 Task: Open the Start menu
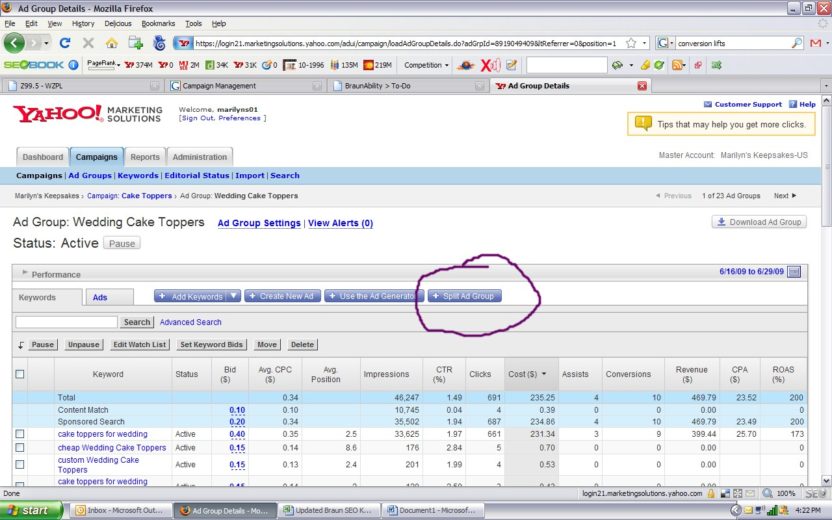point(31,510)
